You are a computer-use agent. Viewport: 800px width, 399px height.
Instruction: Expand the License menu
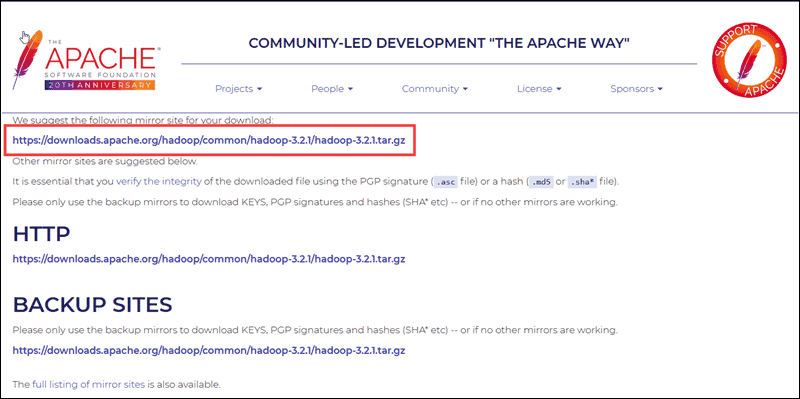click(539, 89)
